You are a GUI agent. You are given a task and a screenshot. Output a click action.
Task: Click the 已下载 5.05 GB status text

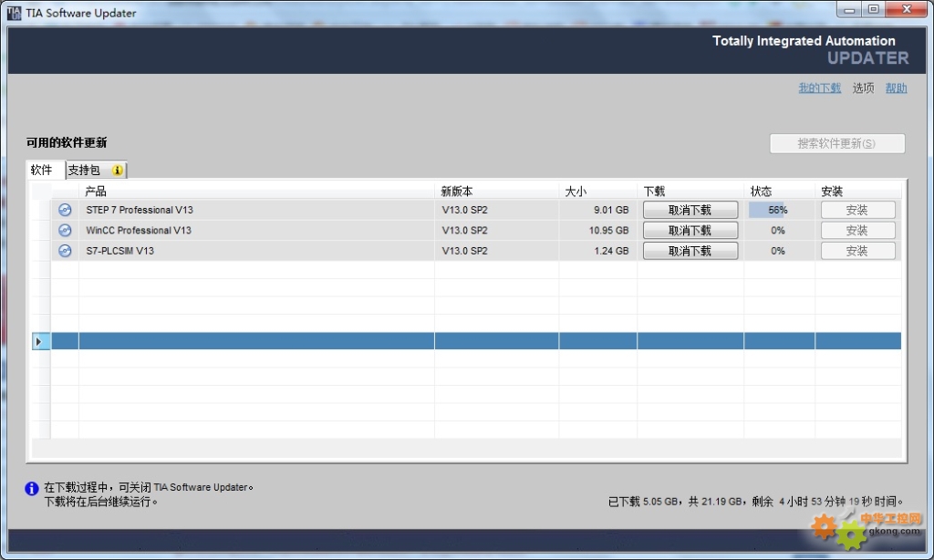point(643,502)
